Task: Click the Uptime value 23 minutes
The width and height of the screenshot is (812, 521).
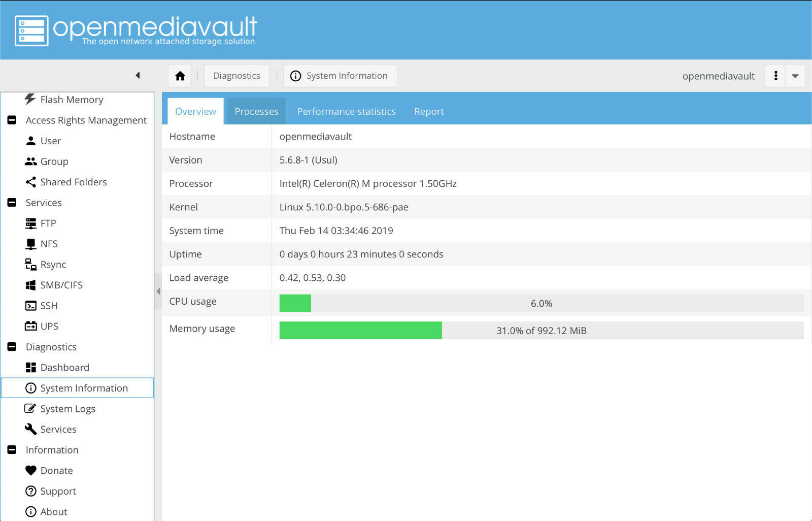Action: (x=361, y=254)
